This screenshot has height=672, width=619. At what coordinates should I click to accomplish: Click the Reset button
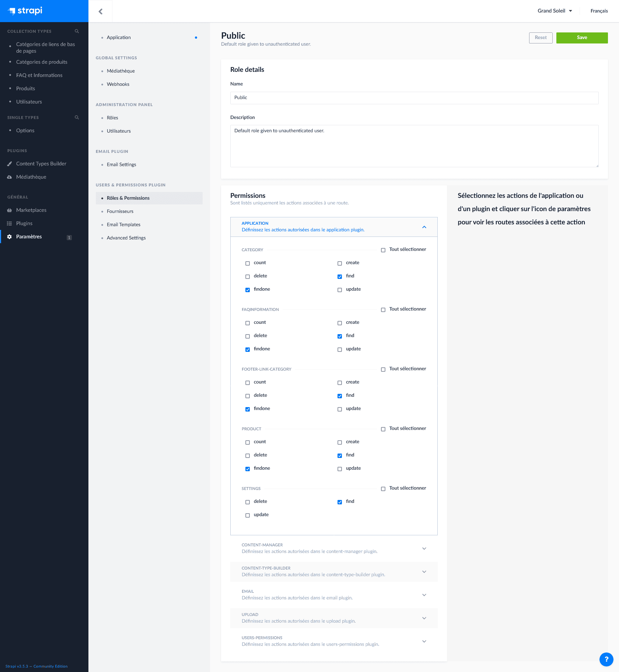pos(541,38)
